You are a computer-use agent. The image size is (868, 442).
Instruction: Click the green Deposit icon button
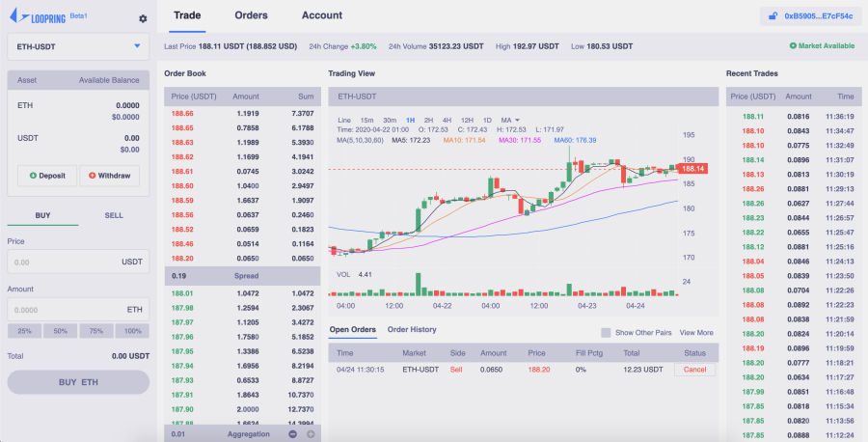[x=47, y=176]
